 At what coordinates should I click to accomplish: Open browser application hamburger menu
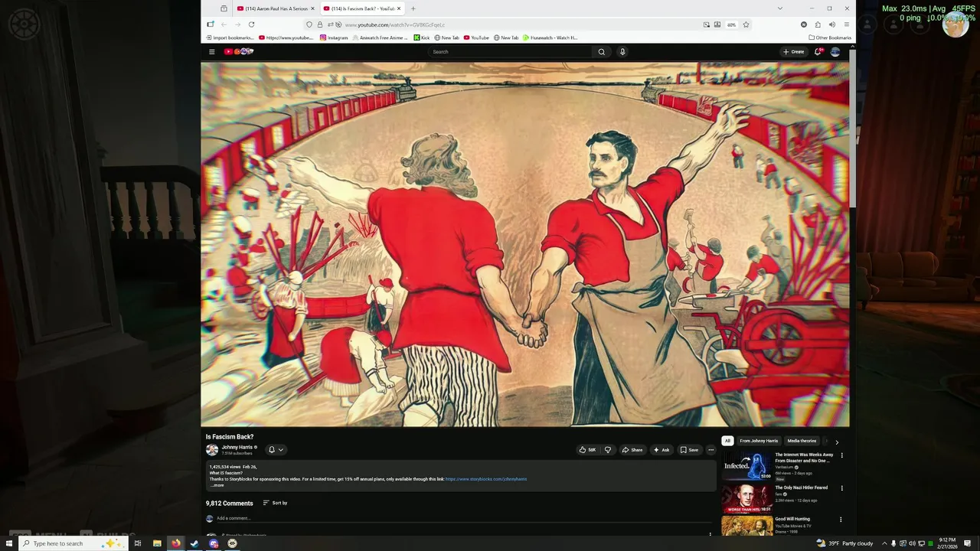click(x=846, y=24)
